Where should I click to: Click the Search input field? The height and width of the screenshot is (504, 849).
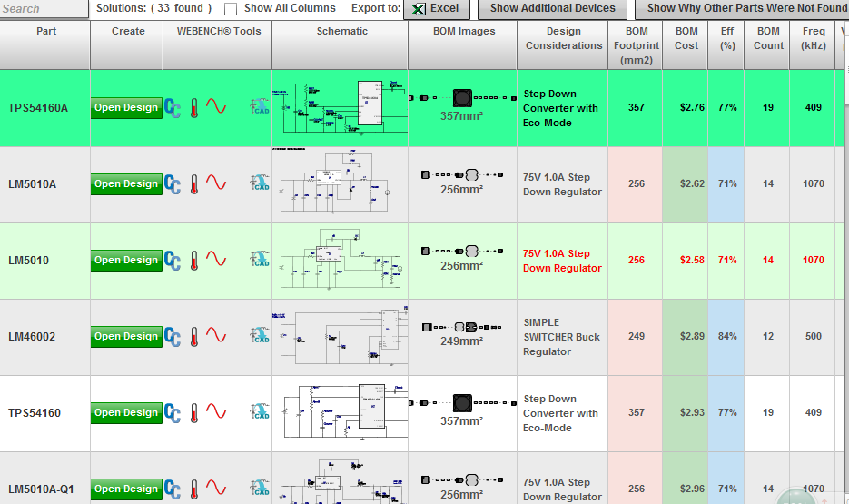click(x=44, y=9)
